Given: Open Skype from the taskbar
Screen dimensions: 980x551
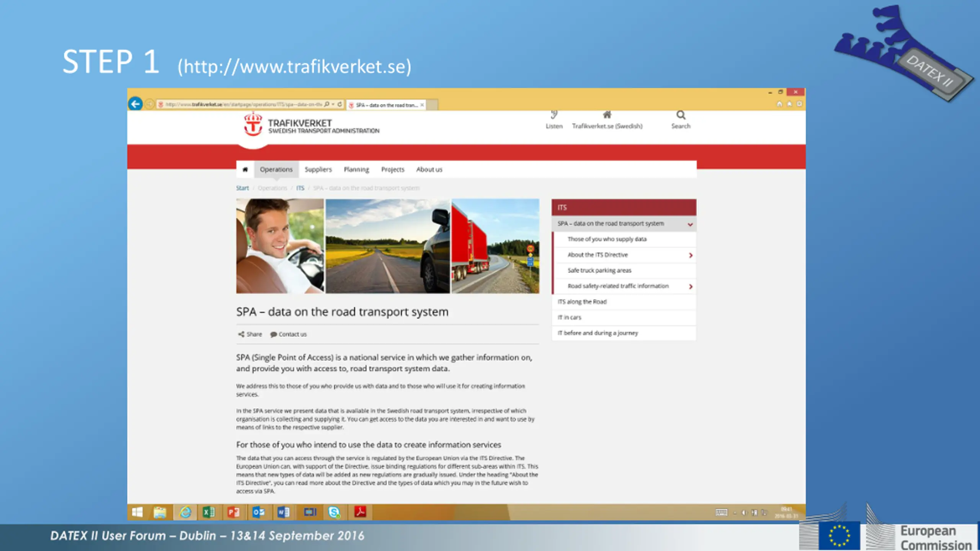Looking at the screenshot, I should tap(334, 512).
